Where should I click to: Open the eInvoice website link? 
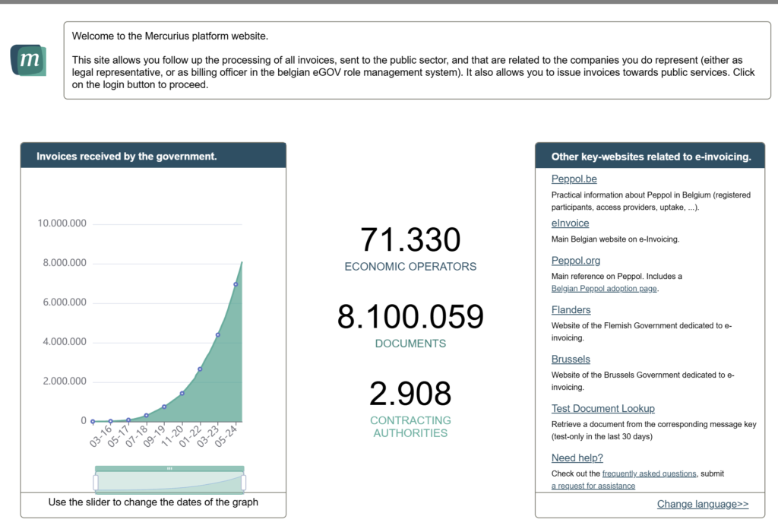(x=570, y=223)
